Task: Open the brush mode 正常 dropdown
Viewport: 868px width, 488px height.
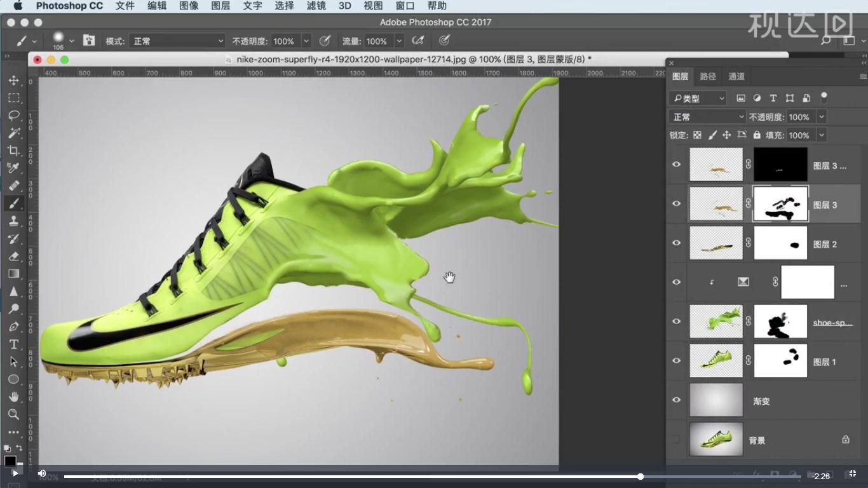Action: click(x=177, y=41)
